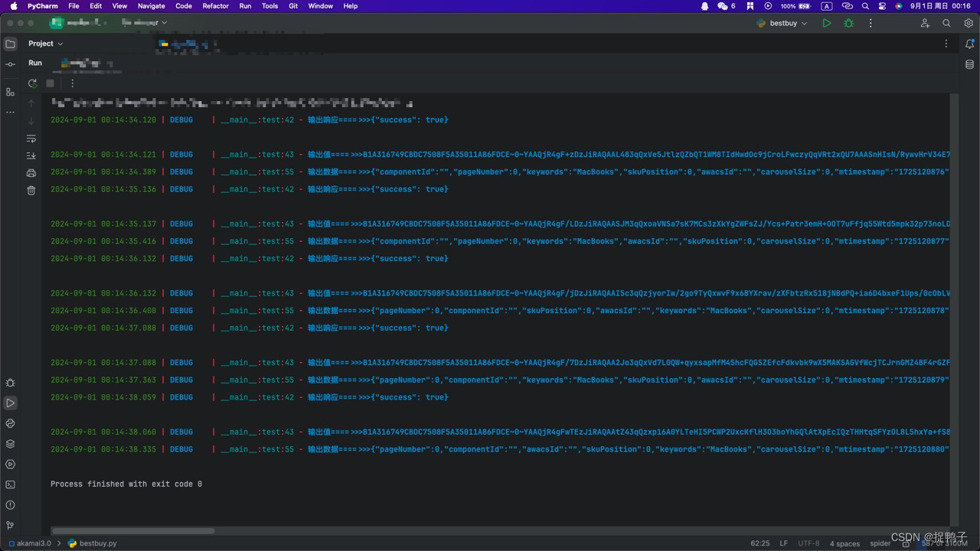Toggle scroll to end of console
This screenshot has width=980, height=551.
point(31,155)
